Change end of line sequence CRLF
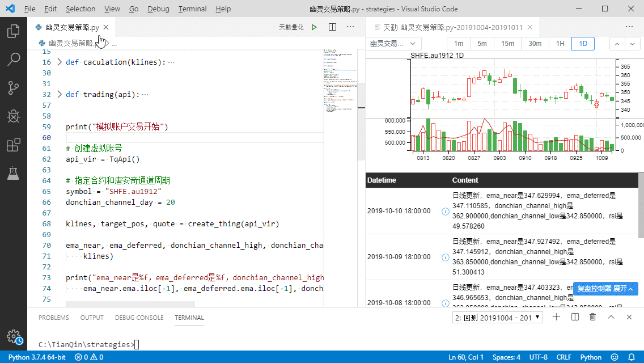The height and width of the screenshot is (363, 644). point(564,357)
